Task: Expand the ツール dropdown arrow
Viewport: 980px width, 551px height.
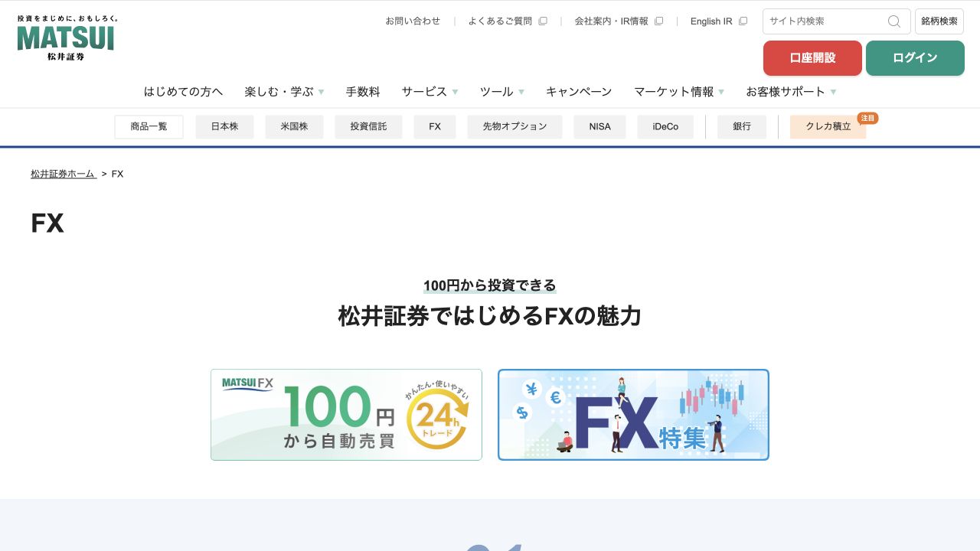Action: [x=521, y=92]
